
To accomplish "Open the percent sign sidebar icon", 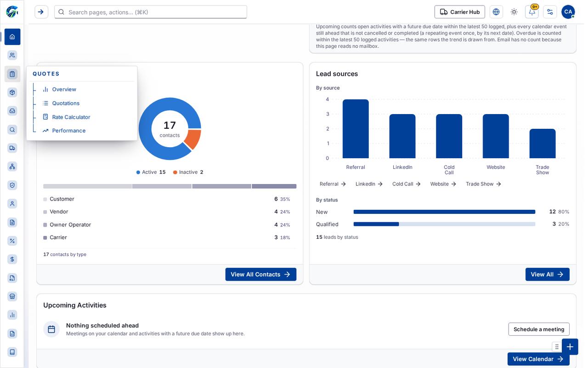I will 12,241.
